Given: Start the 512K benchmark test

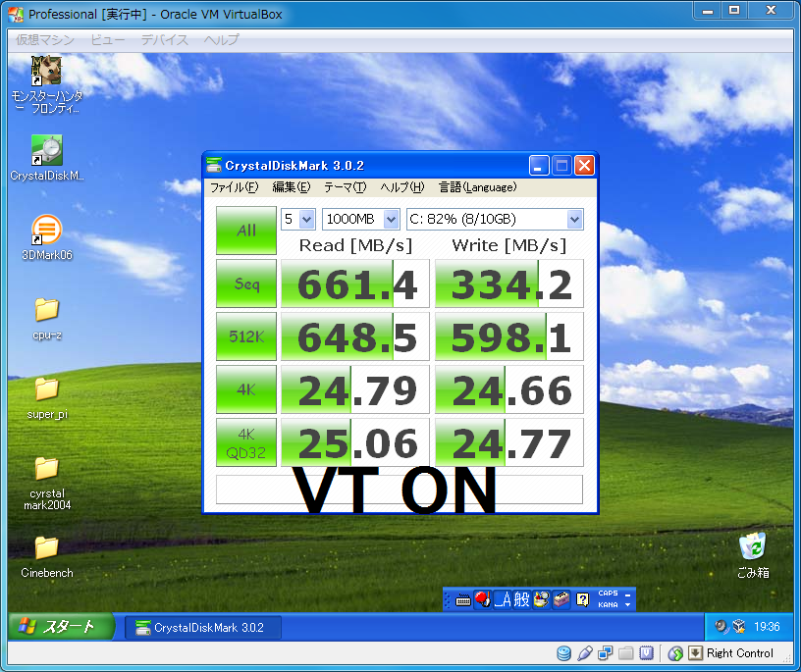Looking at the screenshot, I should coord(246,336).
